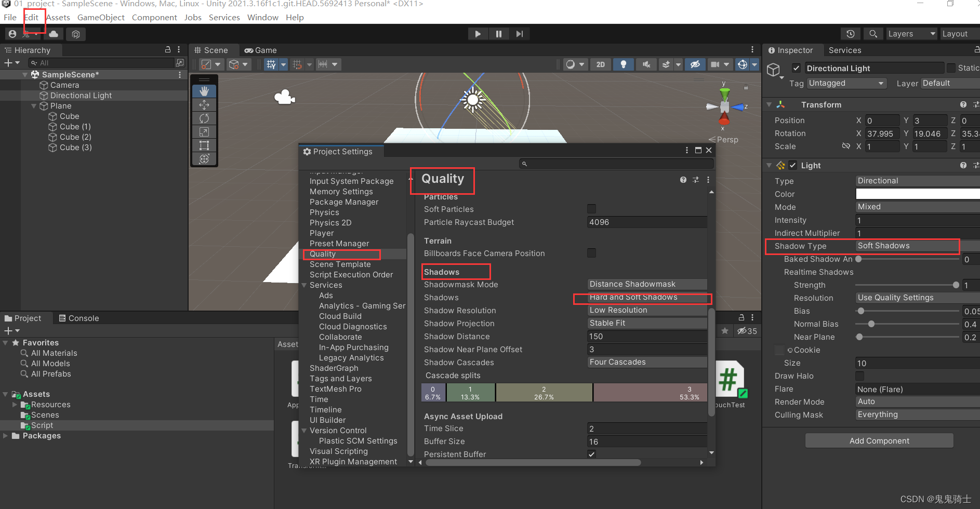
Task: Click the Unity cloud icon in top toolbar
Action: coord(54,34)
